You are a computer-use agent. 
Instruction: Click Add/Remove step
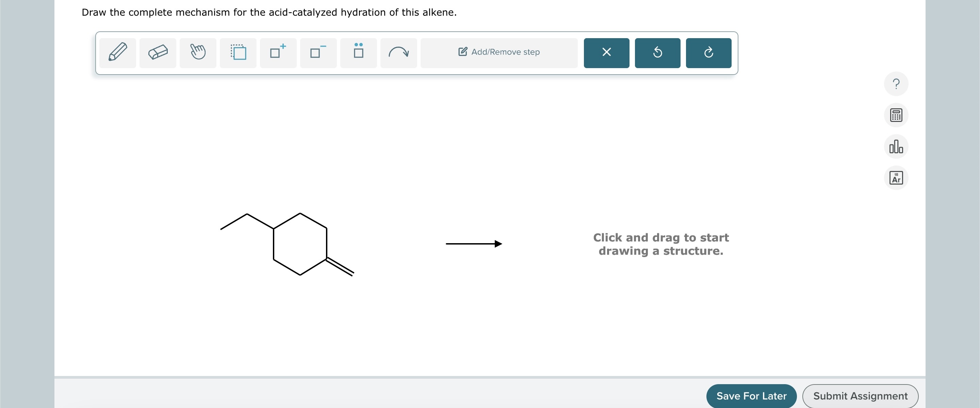tap(499, 52)
